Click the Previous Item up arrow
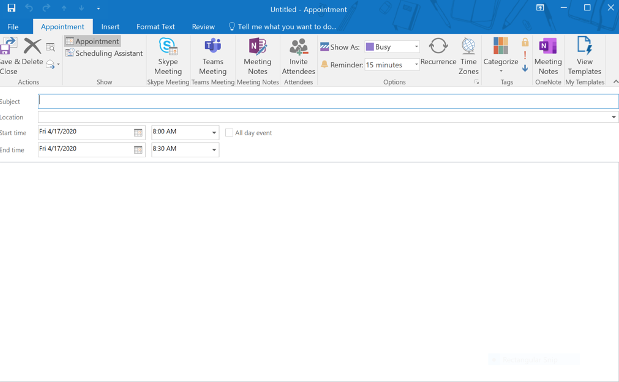Viewport: 619px width, 382px height. 64,8
